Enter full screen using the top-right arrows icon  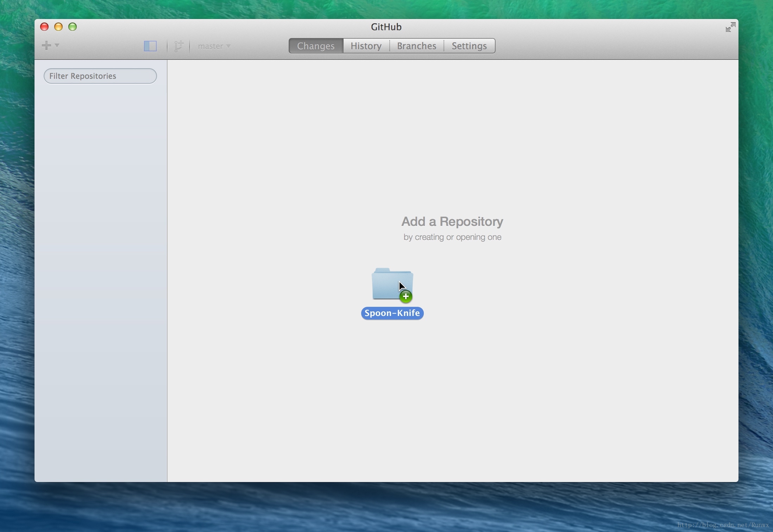pos(730,27)
